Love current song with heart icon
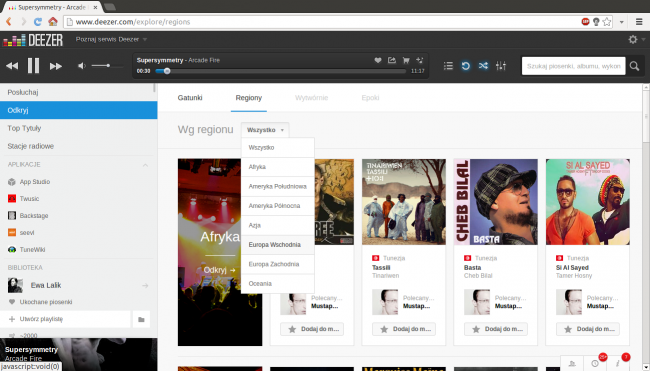650x371 pixels. pyautogui.click(x=378, y=60)
